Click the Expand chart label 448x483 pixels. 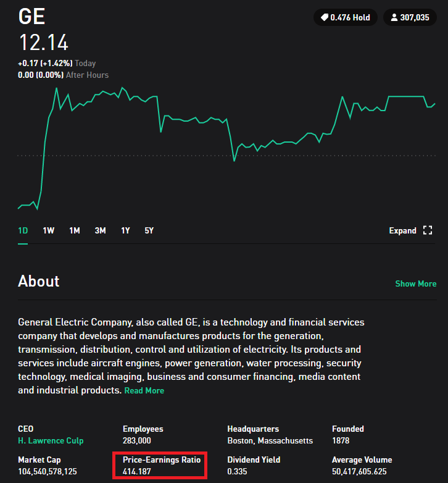click(x=402, y=231)
